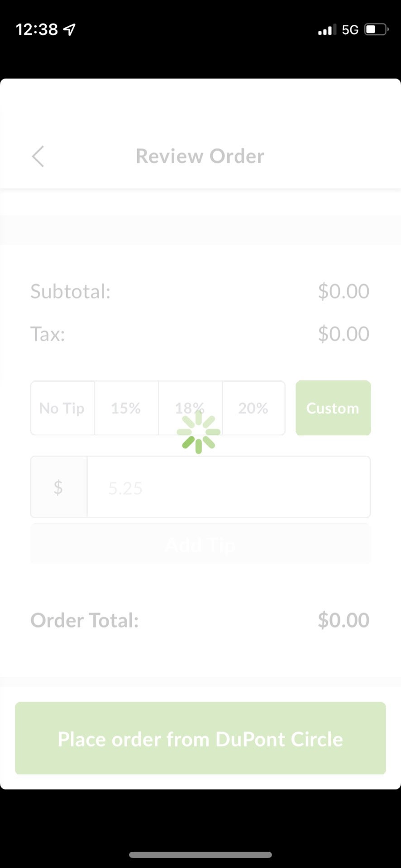The height and width of the screenshot is (868, 401).
Task: Place order from DuPont Circle
Action: pyautogui.click(x=200, y=738)
